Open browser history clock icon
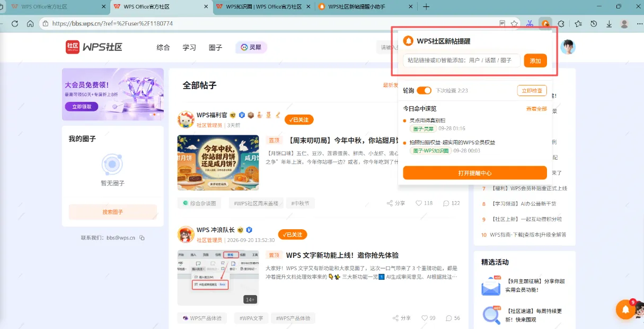The height and width of the screenshot is (329, 644). 594,24
